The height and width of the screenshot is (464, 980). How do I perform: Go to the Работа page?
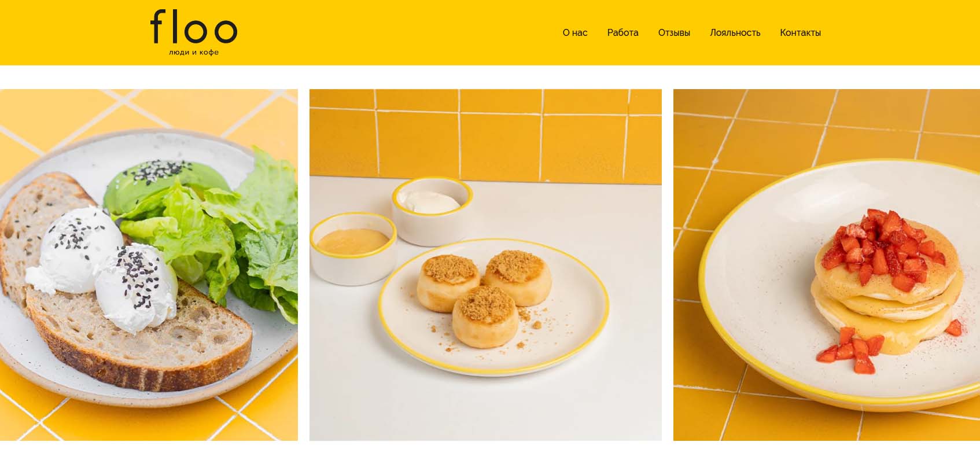click(622, 33)
